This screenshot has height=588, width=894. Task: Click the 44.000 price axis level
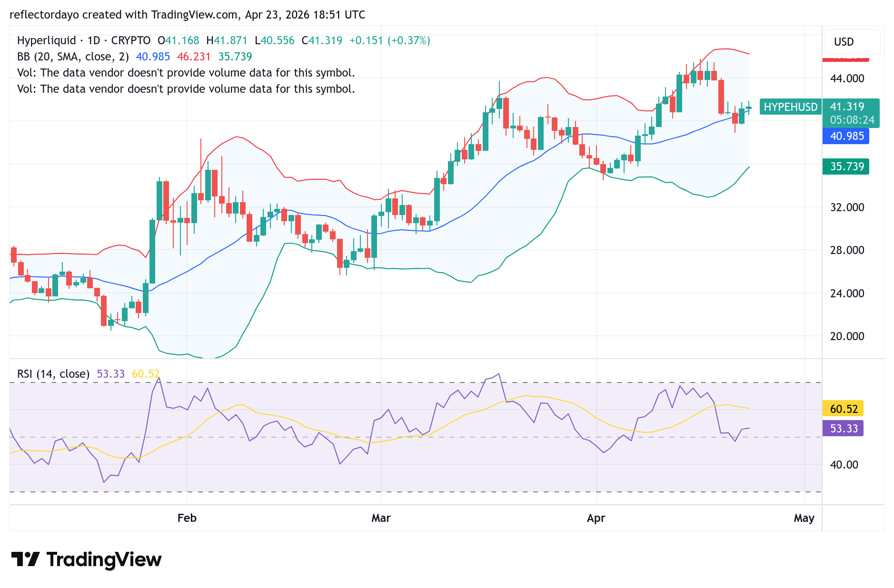[x=847, y=78]
